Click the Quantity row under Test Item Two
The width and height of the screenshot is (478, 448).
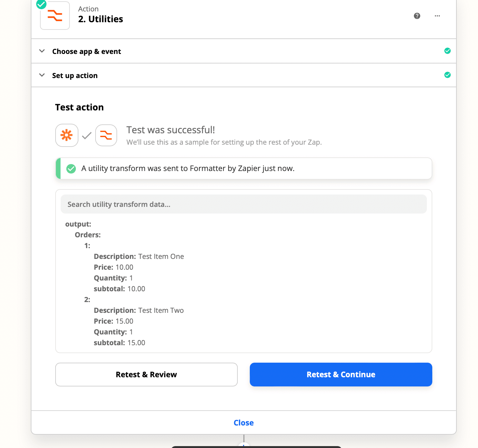113,332
